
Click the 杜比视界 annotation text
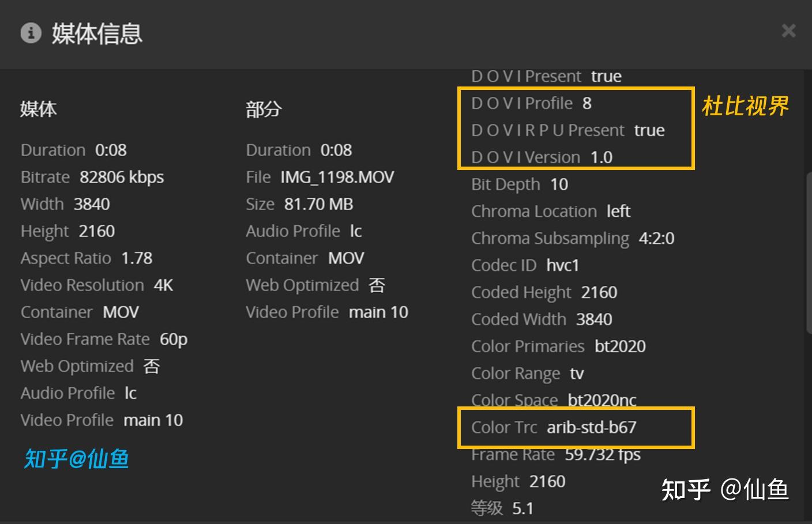[x=745, y=106]
